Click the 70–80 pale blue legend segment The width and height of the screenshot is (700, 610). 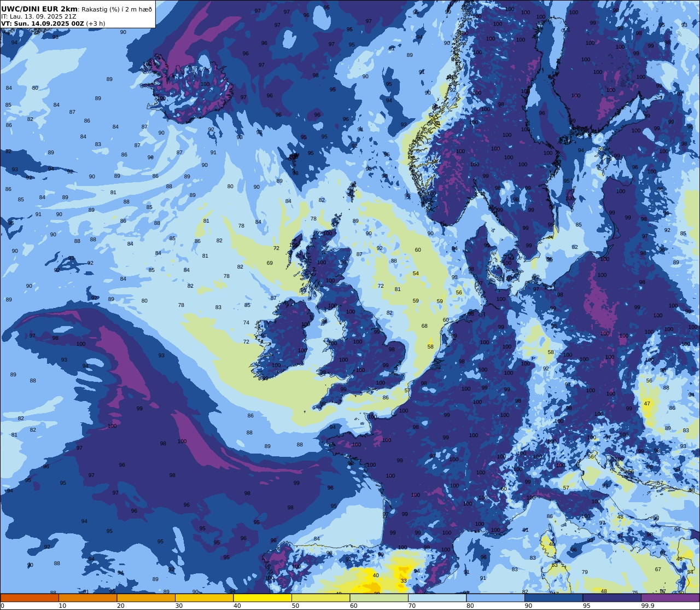coord(437,597)
